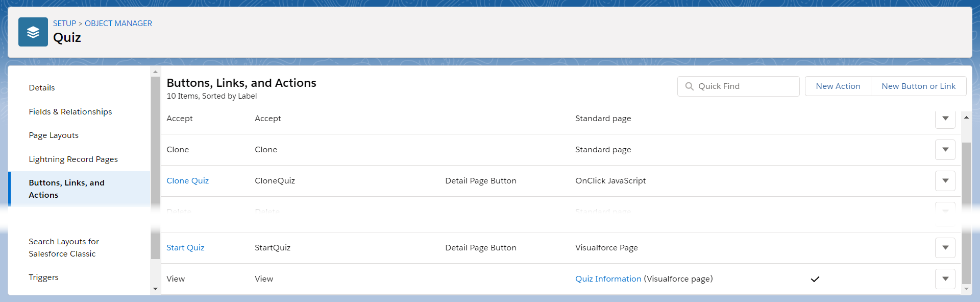Go to Page Layouts section

[54, 135]
